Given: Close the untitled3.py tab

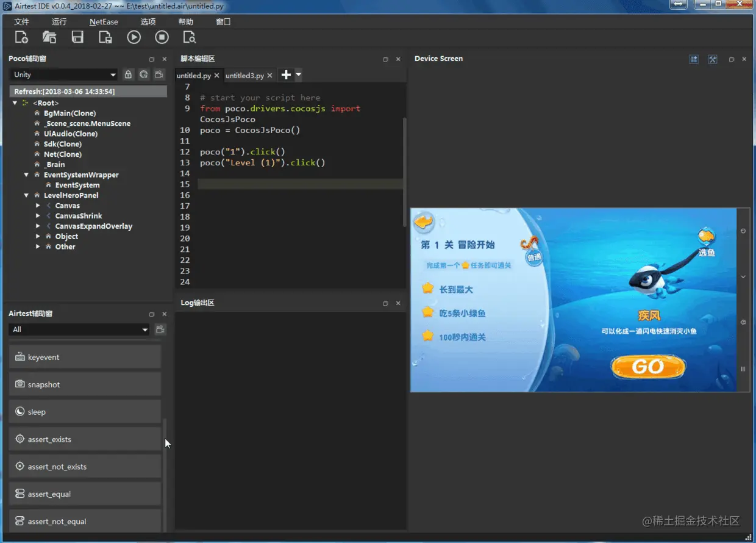Looking at the screenshot, I should [270, 76].
